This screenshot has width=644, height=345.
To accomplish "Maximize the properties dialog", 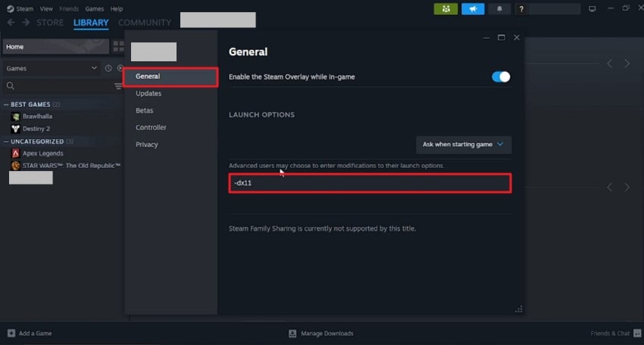I will [x=501, y=38].
